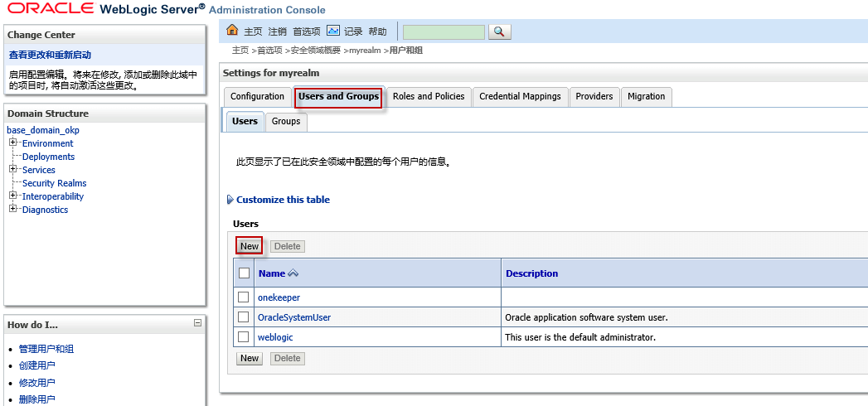Click New button below users table

click(x=250, y=358)
